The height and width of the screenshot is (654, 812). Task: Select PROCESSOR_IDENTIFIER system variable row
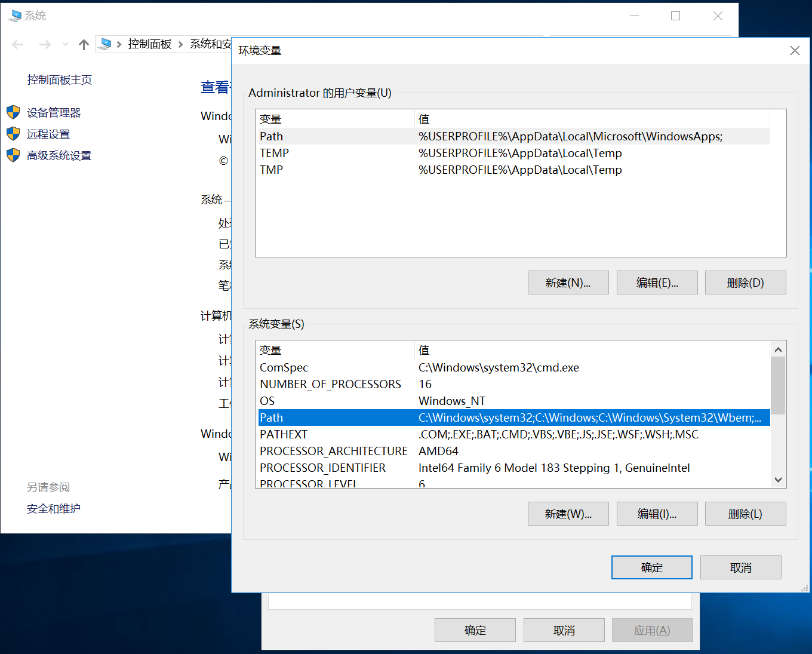tap(514, 468)
